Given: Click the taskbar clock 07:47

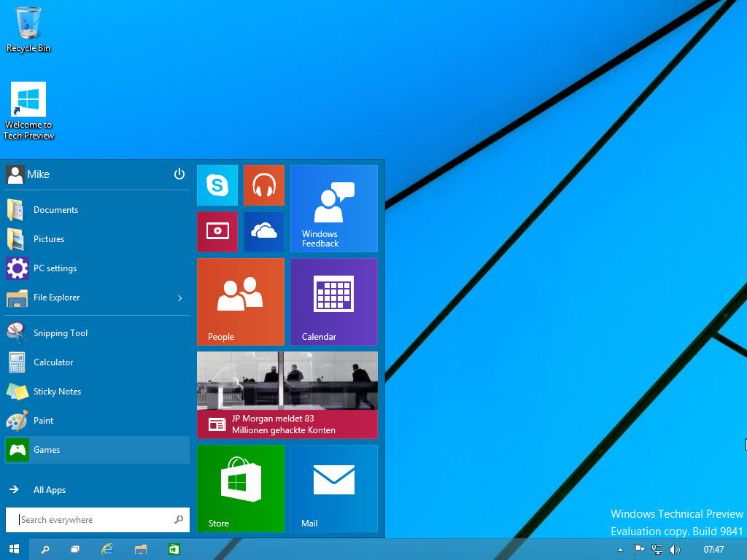Looking at the screenshot, I should point(713,550).
